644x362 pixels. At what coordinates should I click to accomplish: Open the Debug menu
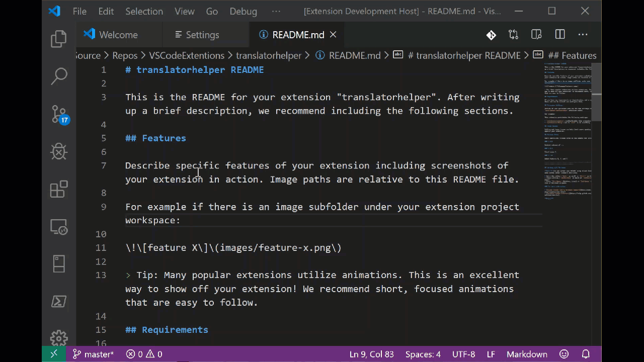243,11
